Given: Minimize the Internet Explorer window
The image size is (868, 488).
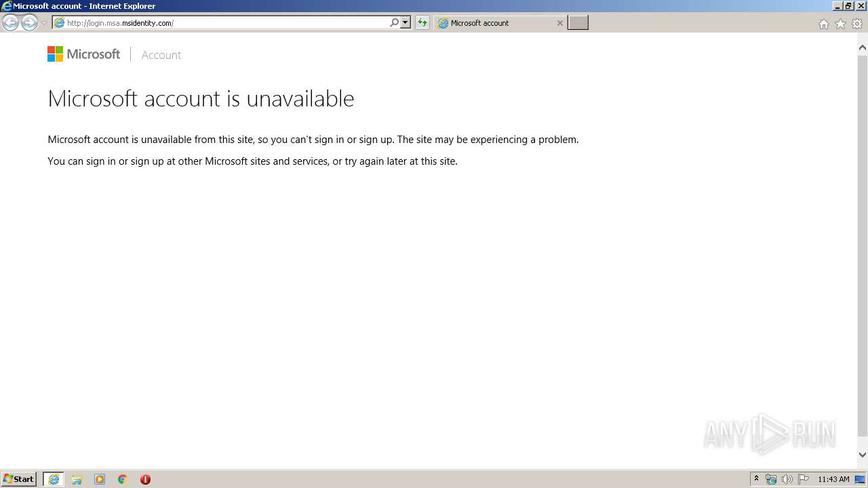Looking at the screenshot, I should [x=837, y=6].
